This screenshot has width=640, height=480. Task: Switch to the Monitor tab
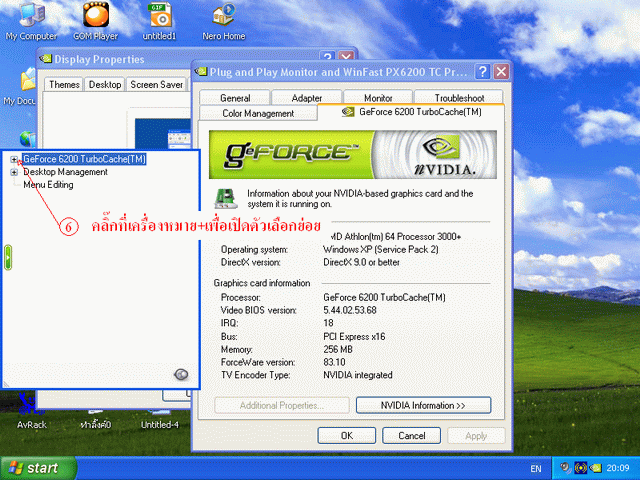coord(378,98)
